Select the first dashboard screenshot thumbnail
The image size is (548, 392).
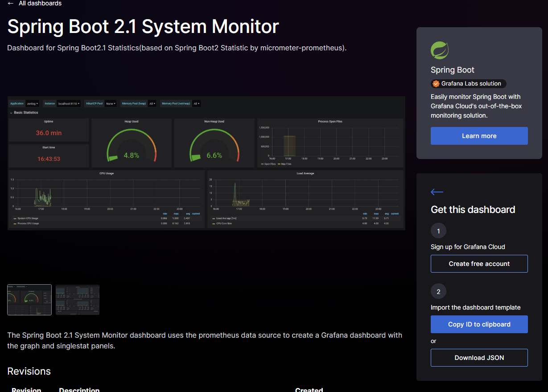coord(29,300)
